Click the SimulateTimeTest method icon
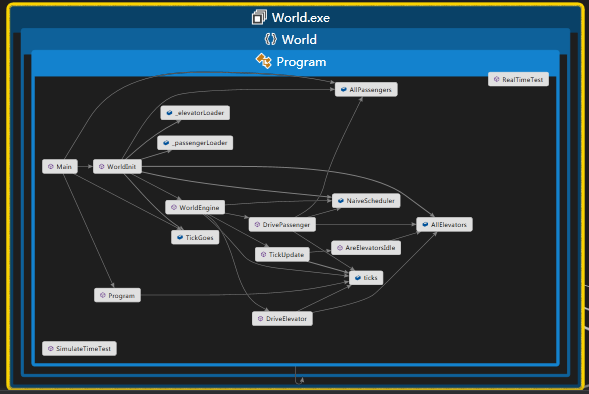 click(51, 349)
